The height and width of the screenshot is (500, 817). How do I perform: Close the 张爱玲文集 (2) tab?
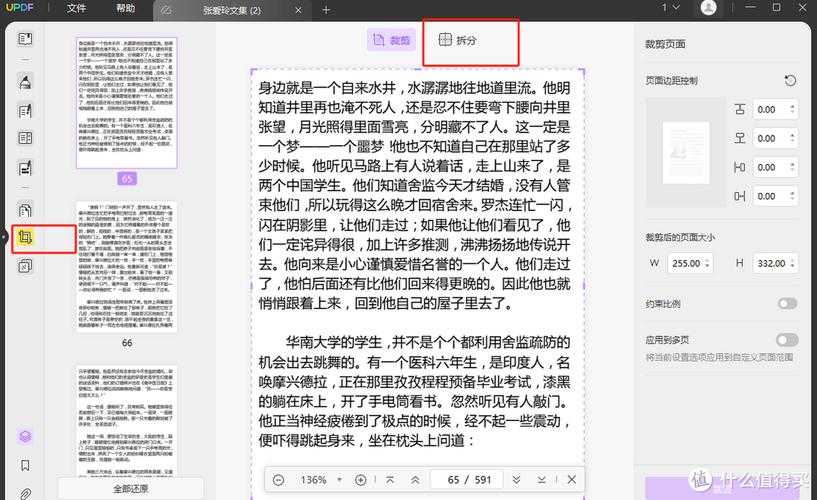(x=298, y=10)
